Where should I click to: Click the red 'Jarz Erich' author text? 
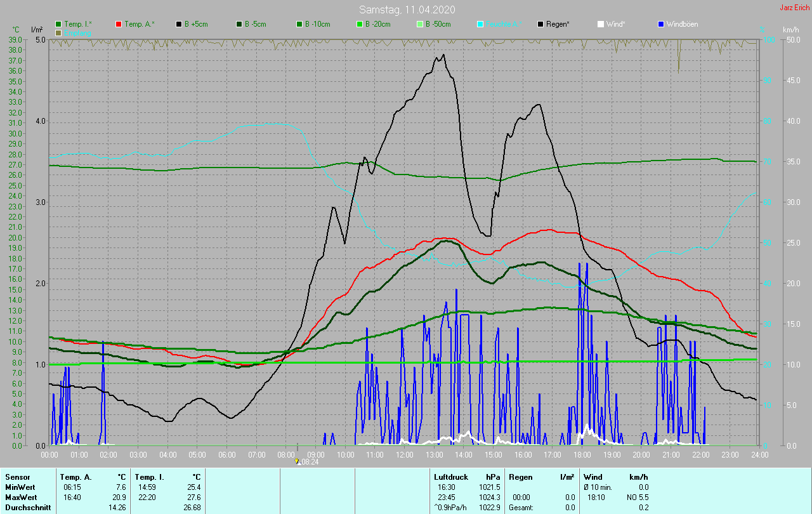[x=794, y=8]
